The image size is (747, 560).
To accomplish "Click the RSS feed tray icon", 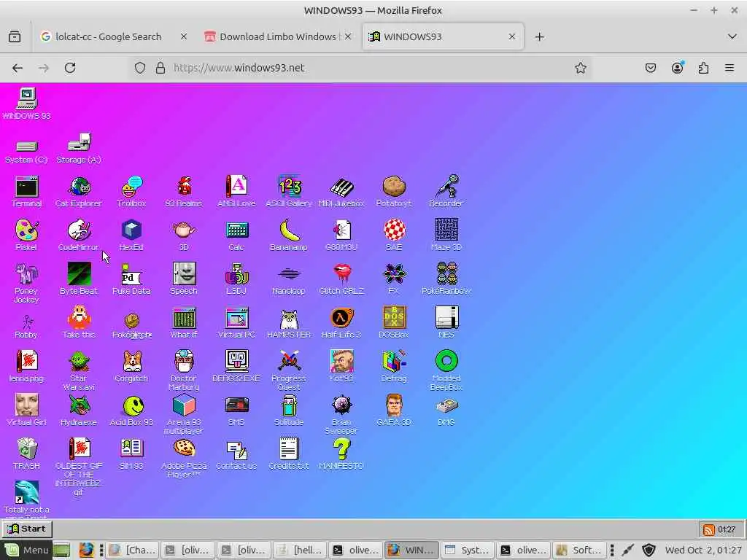I will tap(708, 529).
